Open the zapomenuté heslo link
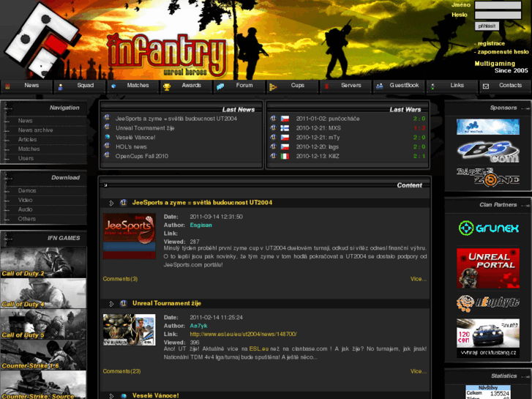The height and width of the screenshot is (399, 532). point(503,52)
